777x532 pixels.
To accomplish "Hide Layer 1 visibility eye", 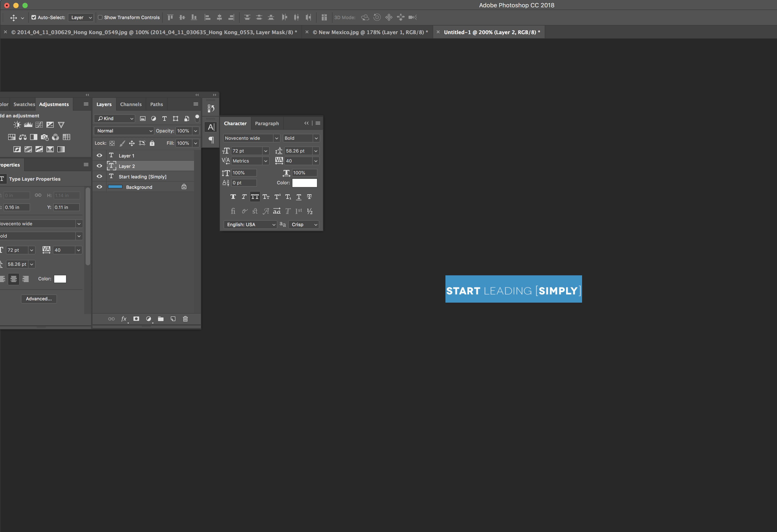I will 99,155.
